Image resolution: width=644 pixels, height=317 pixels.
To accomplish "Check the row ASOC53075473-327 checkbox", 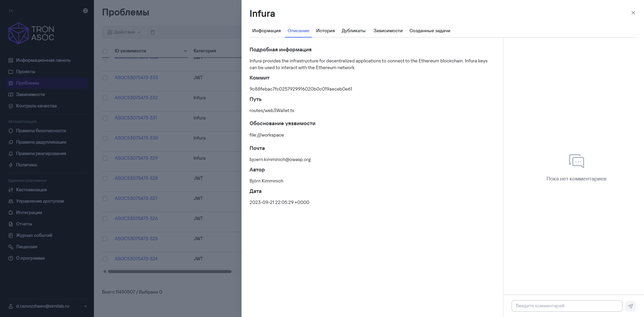I will click(x=105, y=199).
